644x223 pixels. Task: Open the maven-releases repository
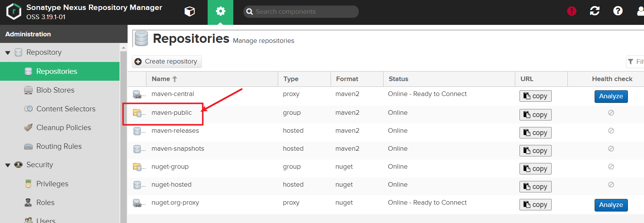point(385,132)
